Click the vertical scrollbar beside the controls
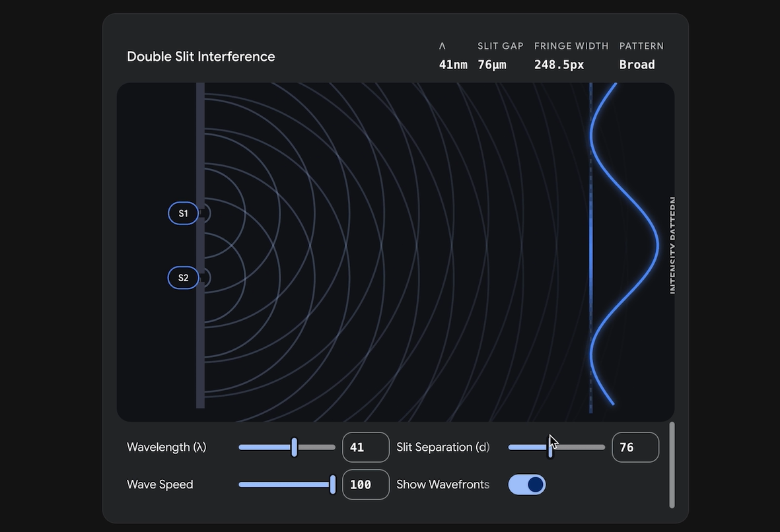This screenshot has height=532, width=780. click(672, 465)
